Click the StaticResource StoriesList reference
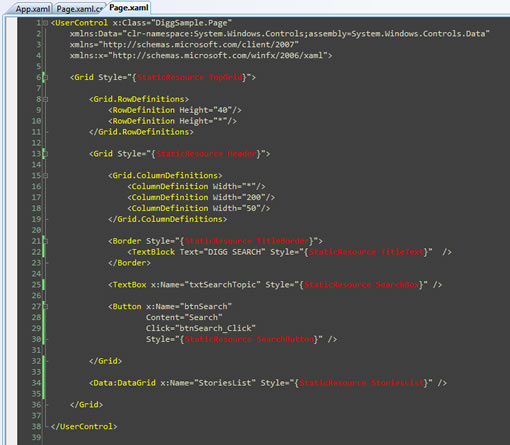The height and width of the screenshot is (445, 510). (361, 383)
